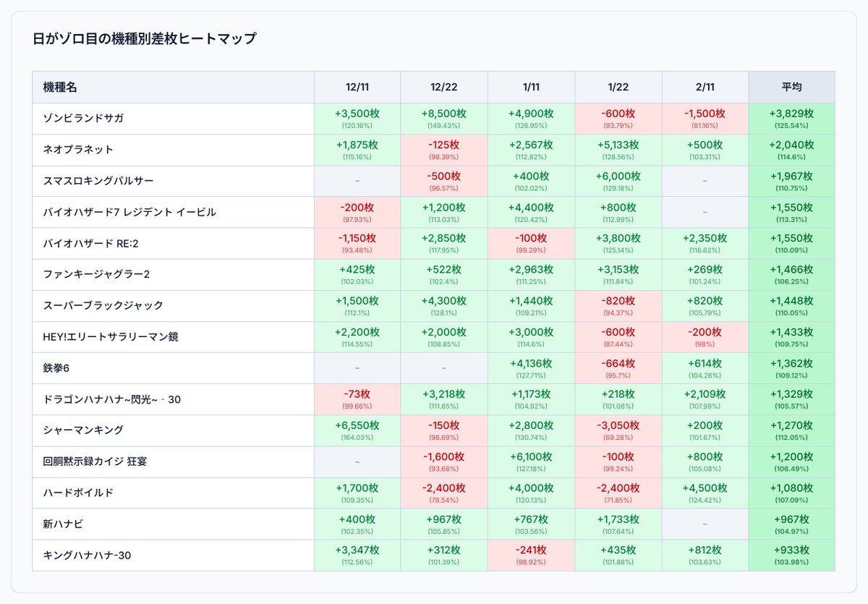Click the -1,600枚 cell for 回胴黙示録カイジ
Viewport: 868px width, 604px height.
pos(444,461)
